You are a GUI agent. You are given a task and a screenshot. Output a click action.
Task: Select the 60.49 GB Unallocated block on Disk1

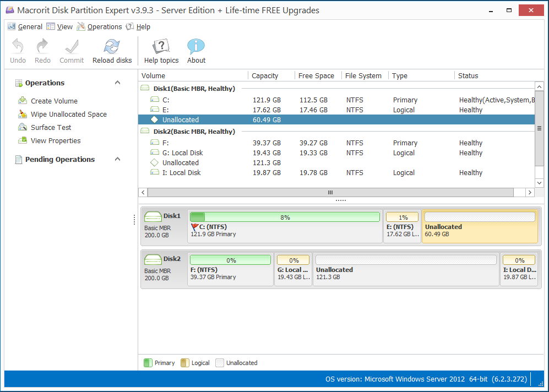point(480,226)
